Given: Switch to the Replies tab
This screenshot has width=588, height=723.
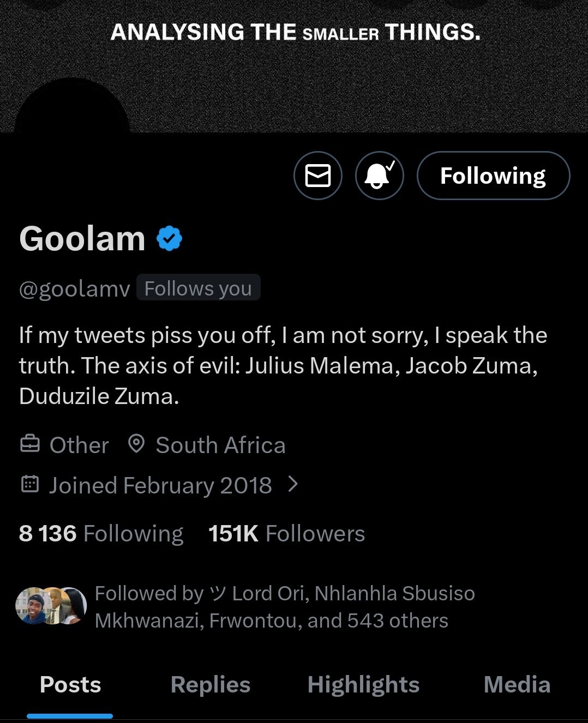Looking at the screenshot, I should [x=211, y=685].
